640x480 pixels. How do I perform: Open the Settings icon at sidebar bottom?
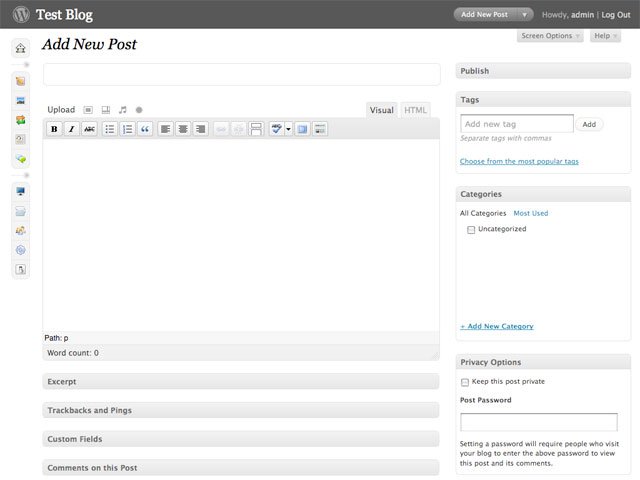20,269
